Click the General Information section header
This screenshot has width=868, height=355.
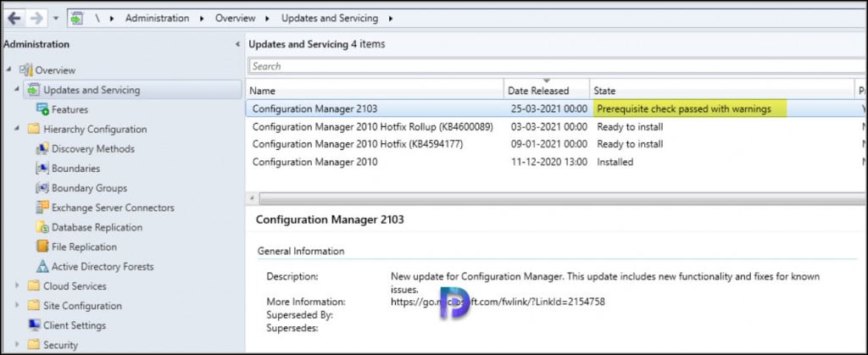click(301, 251)
